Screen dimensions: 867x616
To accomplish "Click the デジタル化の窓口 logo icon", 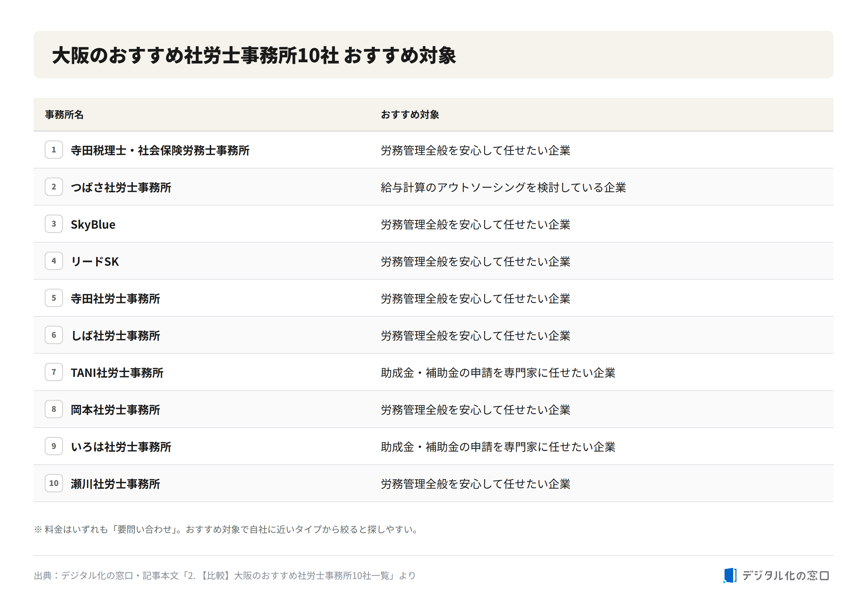I will (x=730, y=575).
